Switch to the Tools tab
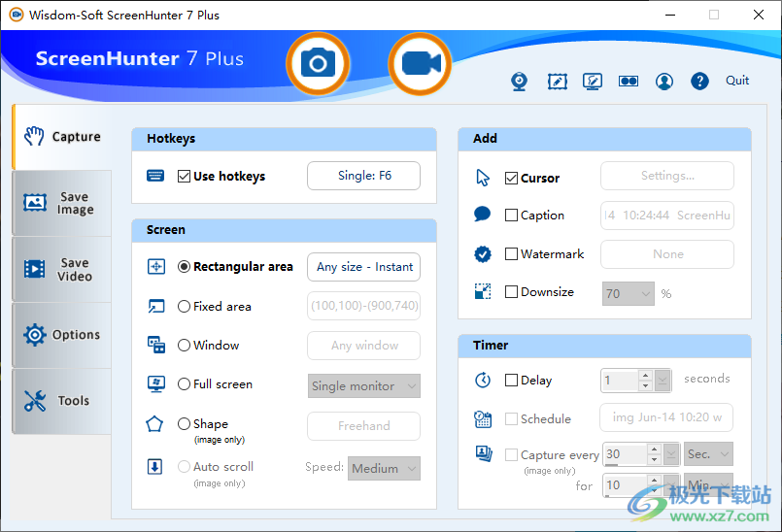The height and width of the screenshot is (532, 782). pyautogui.click(x=62, y=401)
